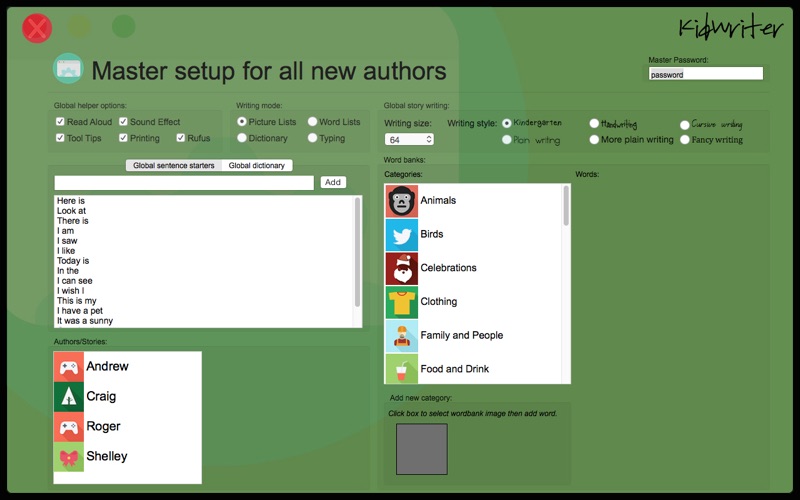800x500 pixels.
Task: Select author Andrew in the list
Action: (128, 367)
